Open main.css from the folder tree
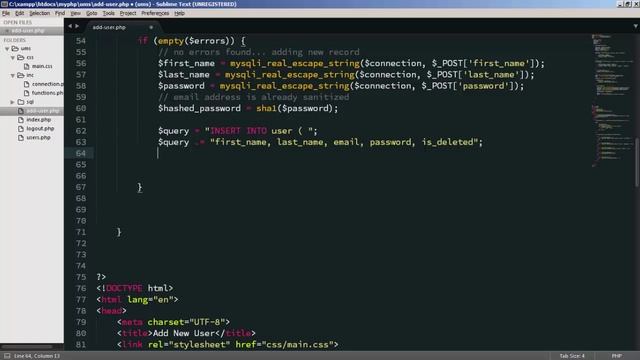The height and width of the screenshot is (360, 640). tap(42, 66)
